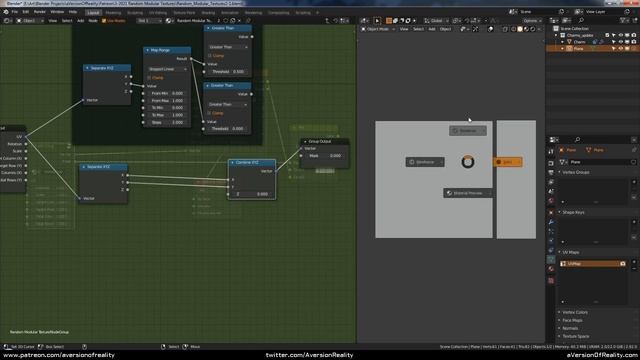Toggle the Use Nodes checkbox

click(104, 20)
